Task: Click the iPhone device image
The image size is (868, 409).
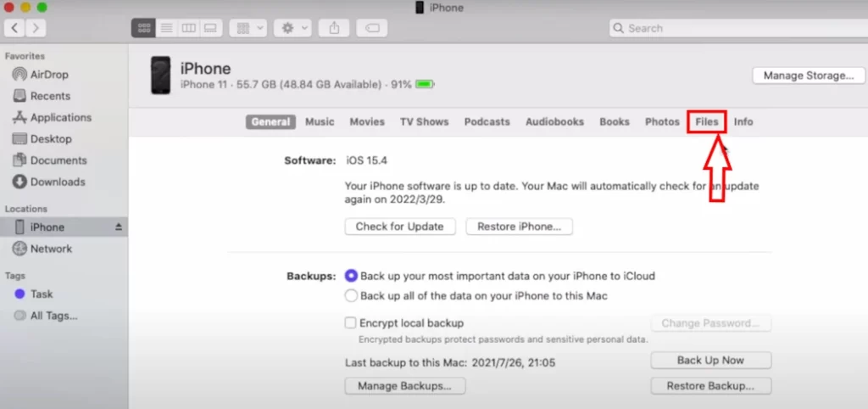Action: click(160, 76)
